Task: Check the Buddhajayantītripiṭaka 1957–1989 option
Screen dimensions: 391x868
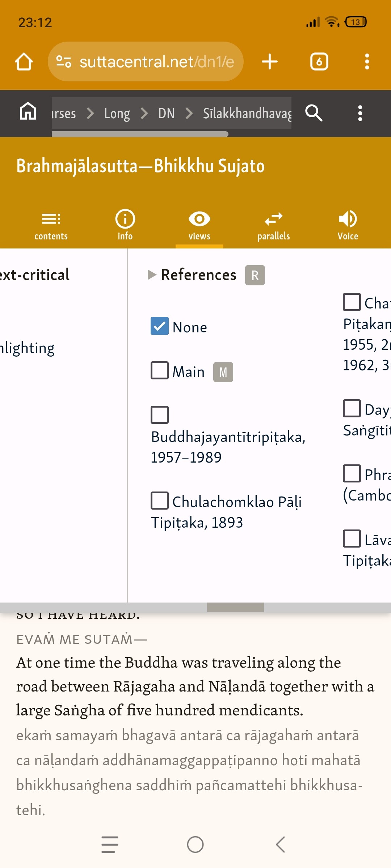Action: click(160, 414)
